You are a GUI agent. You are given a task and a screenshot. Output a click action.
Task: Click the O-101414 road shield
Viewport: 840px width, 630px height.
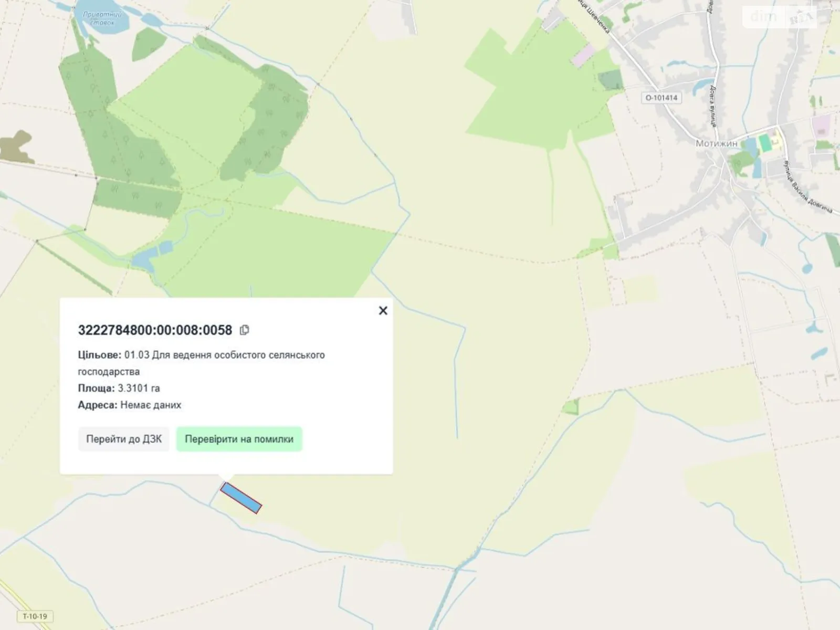coord(661,98)
